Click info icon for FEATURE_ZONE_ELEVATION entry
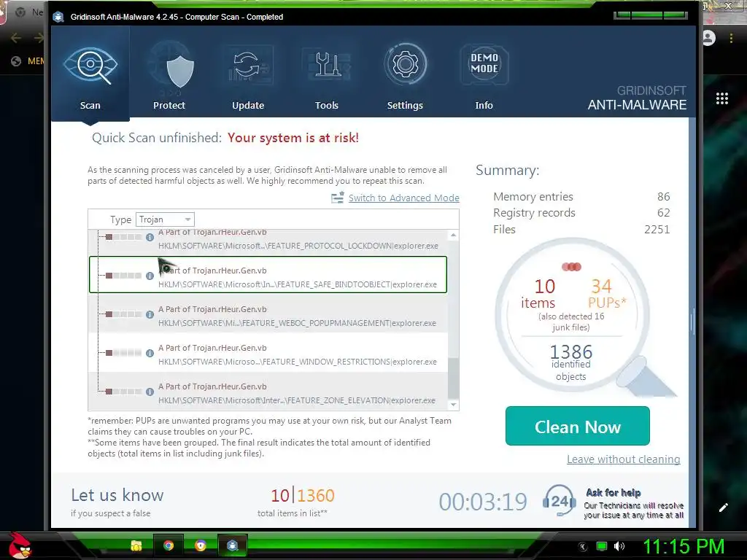Screen dimensions: 747x560 click(x=150, y=392)
